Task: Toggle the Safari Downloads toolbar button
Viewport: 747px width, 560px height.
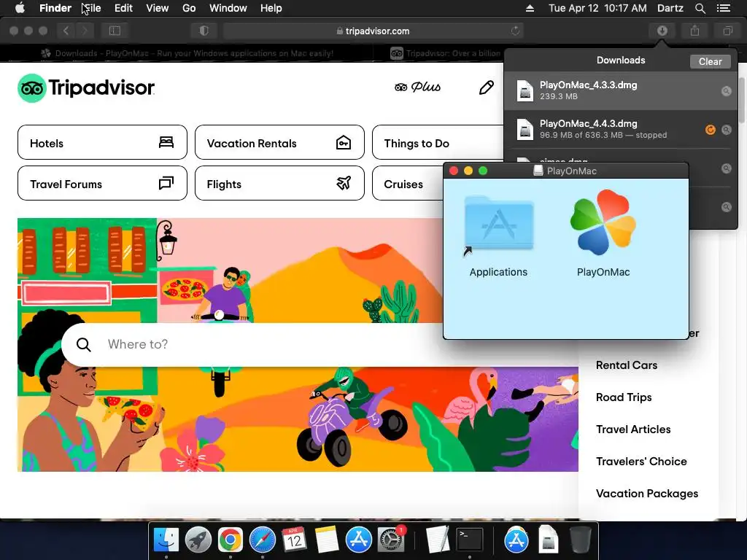Action: (662, 31)
